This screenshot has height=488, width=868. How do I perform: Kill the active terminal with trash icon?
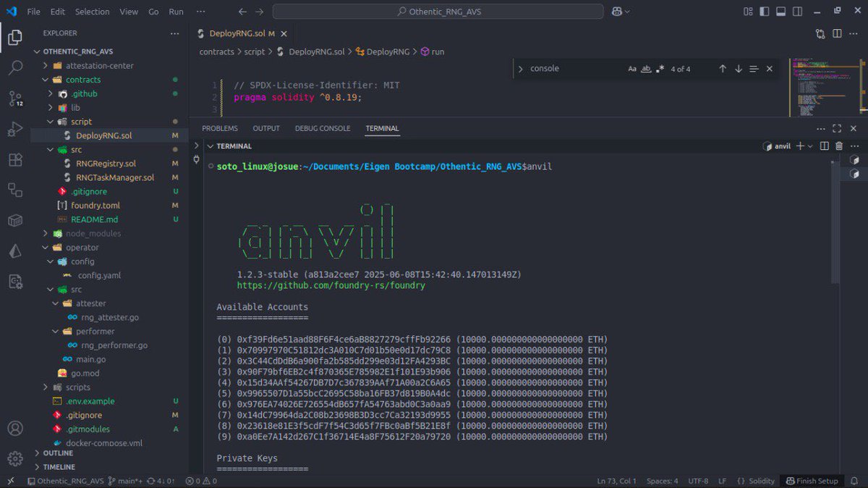(838, 146)
